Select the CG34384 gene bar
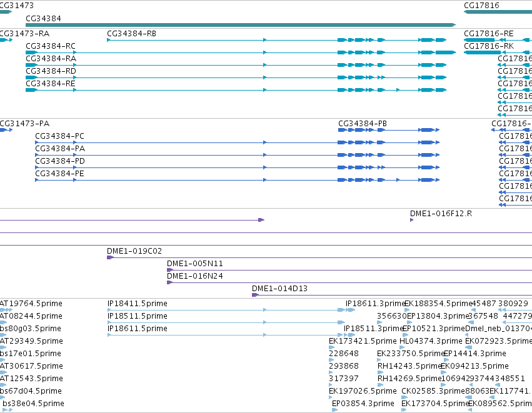 pyautogui.click(x=241, y=25)
